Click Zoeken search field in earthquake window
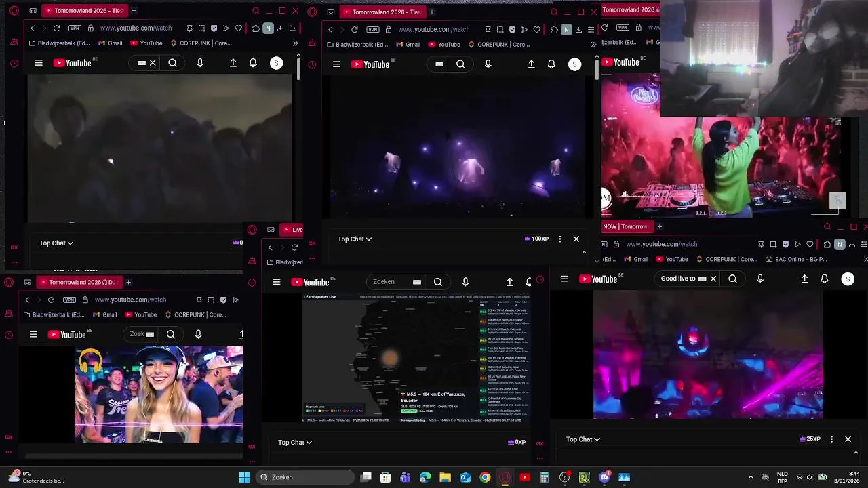This screenshot has width=868, height=488. tap(395, 282)
